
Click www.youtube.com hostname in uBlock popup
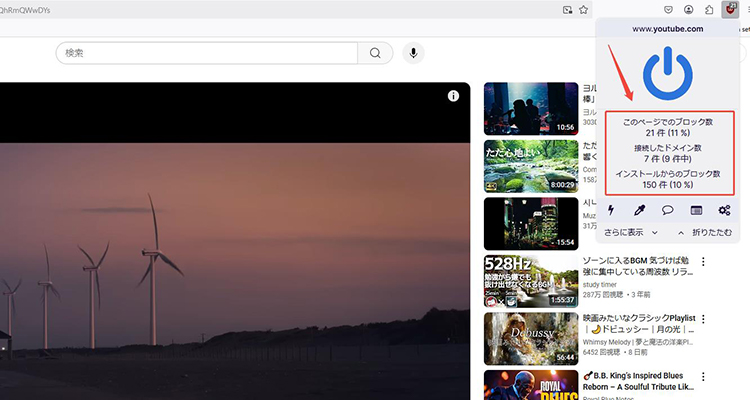(x=668, y=29)
